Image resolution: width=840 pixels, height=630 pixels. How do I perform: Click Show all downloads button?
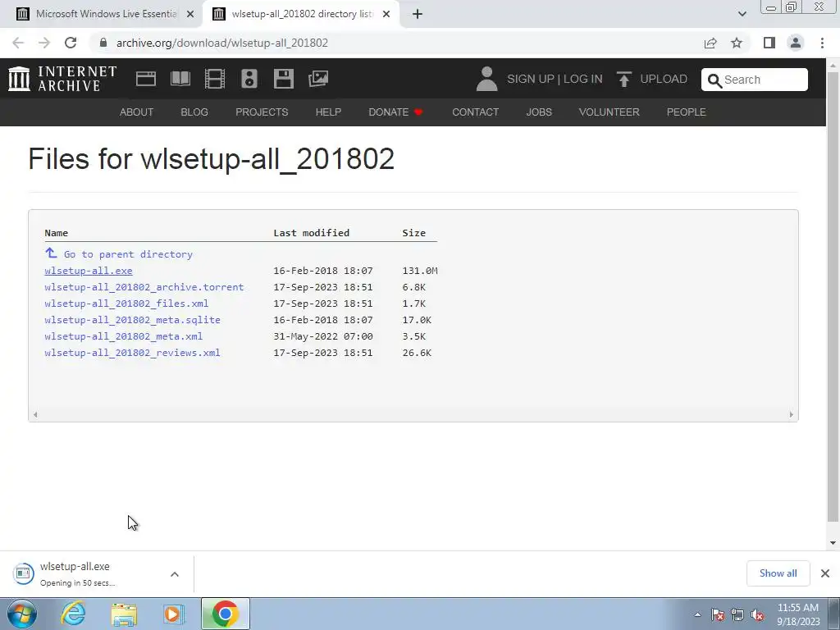pos(778,573)
